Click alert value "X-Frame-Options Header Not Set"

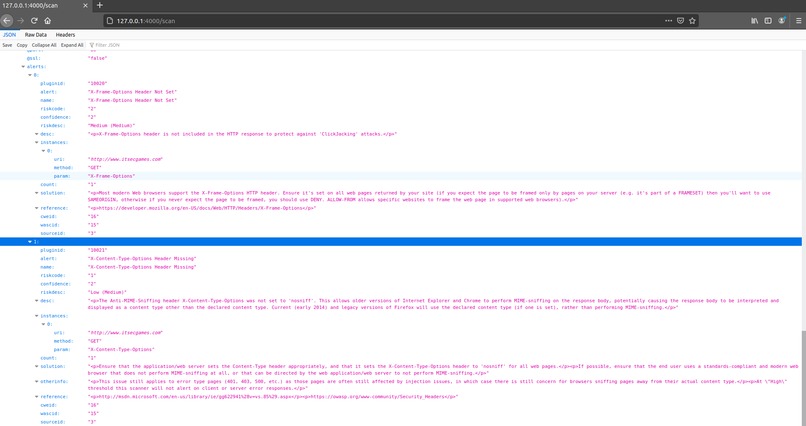pyautogui.click(x=132, y=92)
